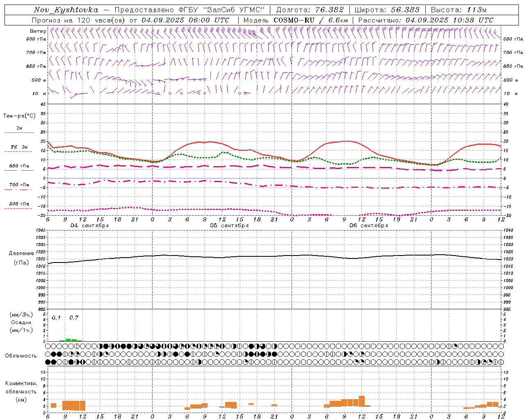Click the station name Nov_Kyshtovka
525x420 pixels.
(x=66, y=10)
